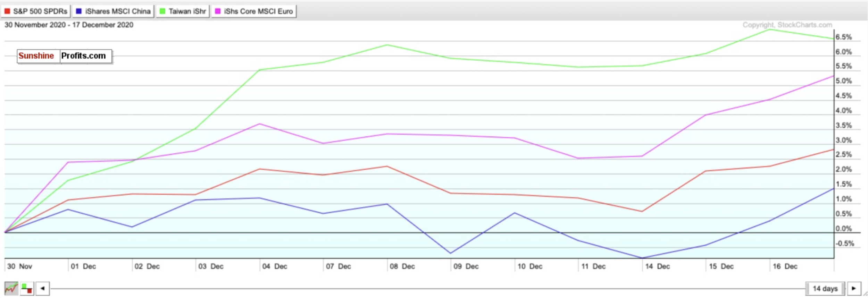This screenshot has height=298, width=868.
Task: Click the magenta MSCI Euro color swatch
Action: (218, 11)
